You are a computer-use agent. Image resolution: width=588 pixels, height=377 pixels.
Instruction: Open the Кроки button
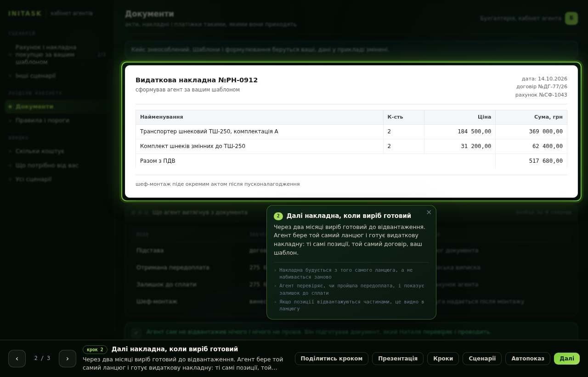(x=443, y=359)
